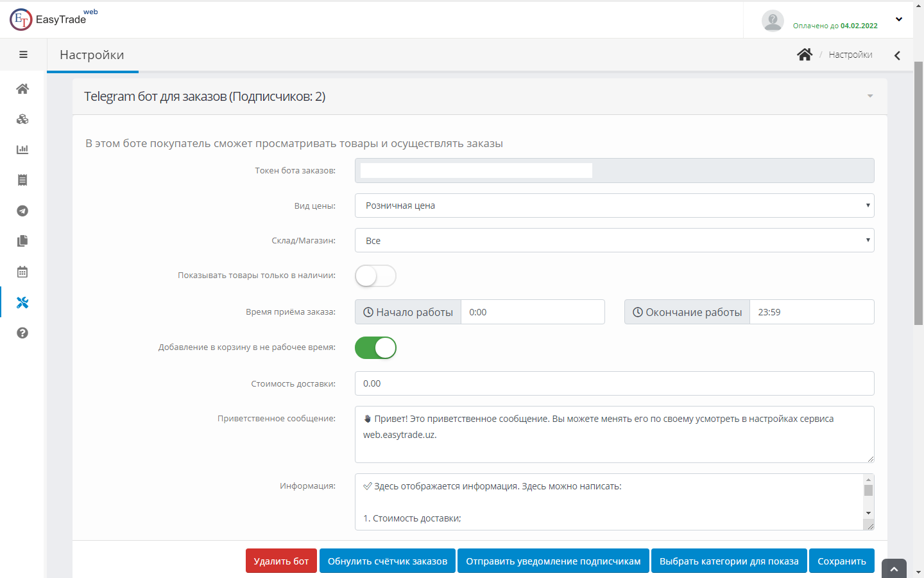Open the Telegram icon in the sidebar
This screenshot has width=924, height=578.
tap(22, 211)
